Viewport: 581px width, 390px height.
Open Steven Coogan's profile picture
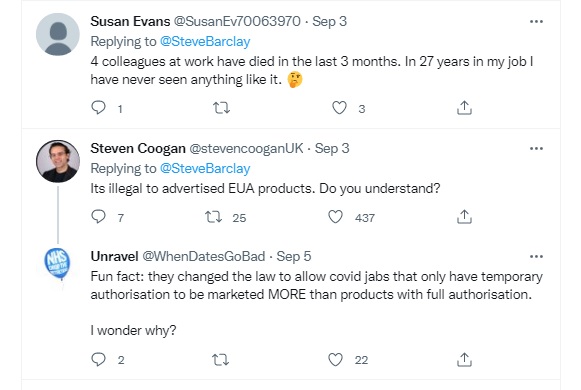[58, 161]
